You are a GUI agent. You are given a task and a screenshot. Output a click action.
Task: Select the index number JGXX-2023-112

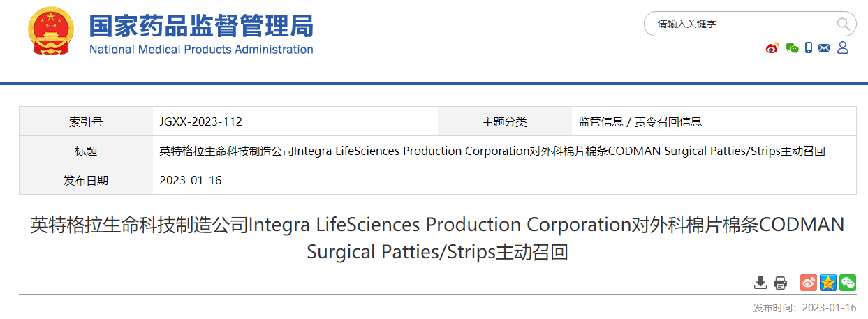201,121
